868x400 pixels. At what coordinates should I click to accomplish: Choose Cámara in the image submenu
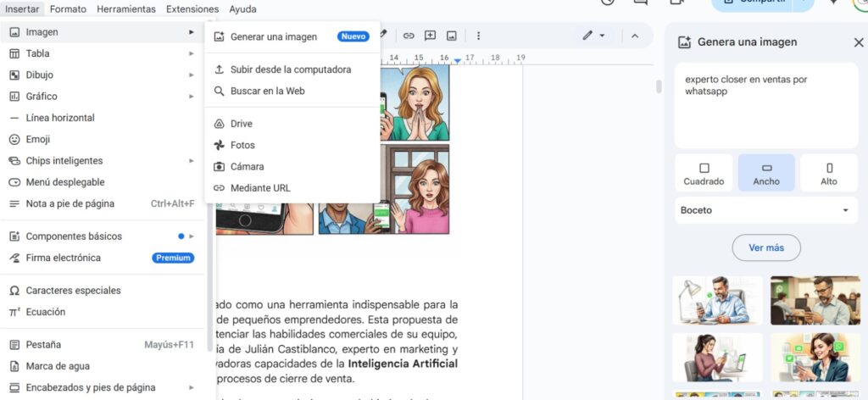click(x=247, y=167)
